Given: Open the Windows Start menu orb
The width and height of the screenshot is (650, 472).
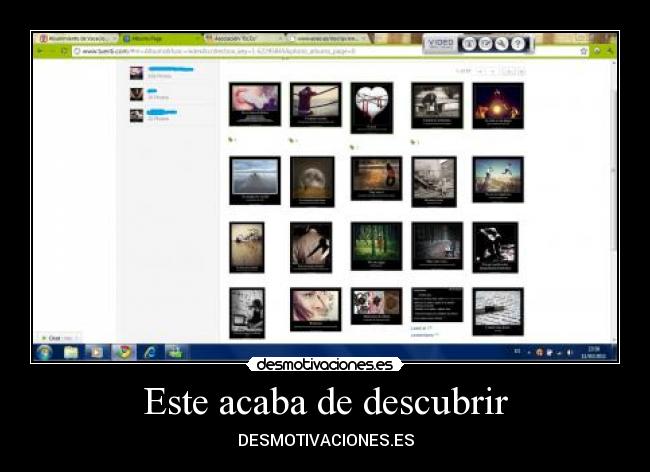Looking at the screenshot, I should [44, 352].
